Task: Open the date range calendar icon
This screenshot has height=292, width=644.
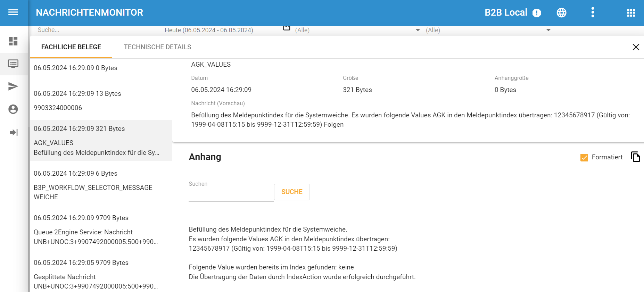Action: coord(287,28)
